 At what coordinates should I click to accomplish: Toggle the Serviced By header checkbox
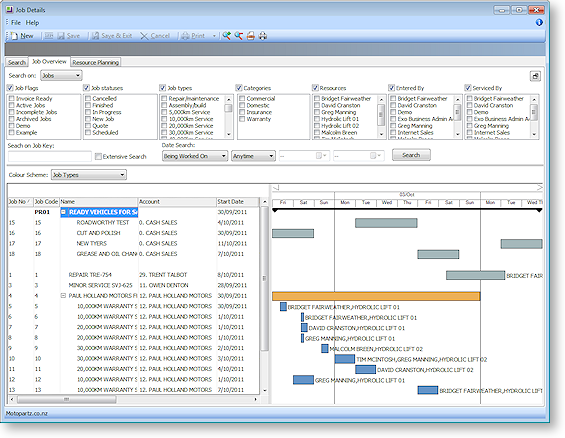click(468, 88)
